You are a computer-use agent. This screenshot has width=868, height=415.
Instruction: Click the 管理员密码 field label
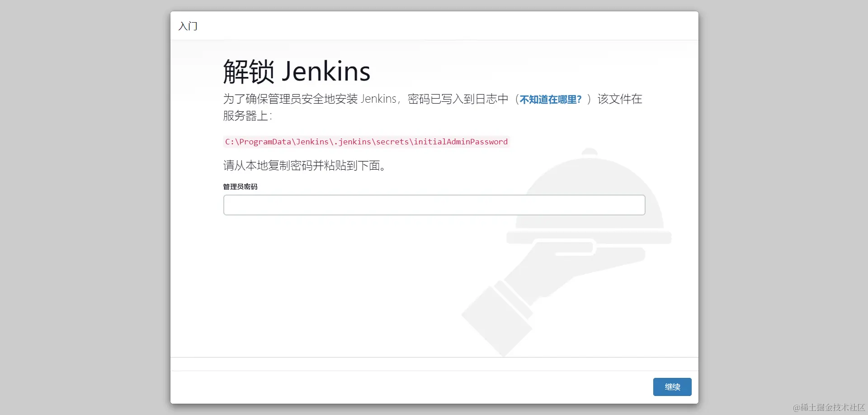point(240,186)
